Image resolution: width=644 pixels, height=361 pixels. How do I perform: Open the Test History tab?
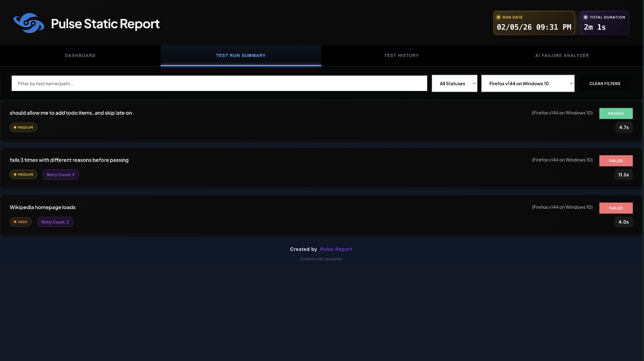tap(401, 56)
